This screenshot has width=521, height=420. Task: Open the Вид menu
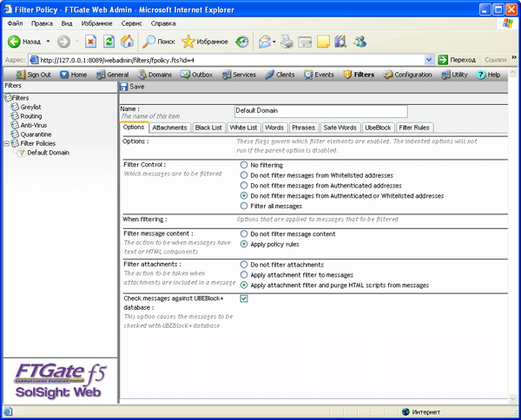(x=67, y=23)
